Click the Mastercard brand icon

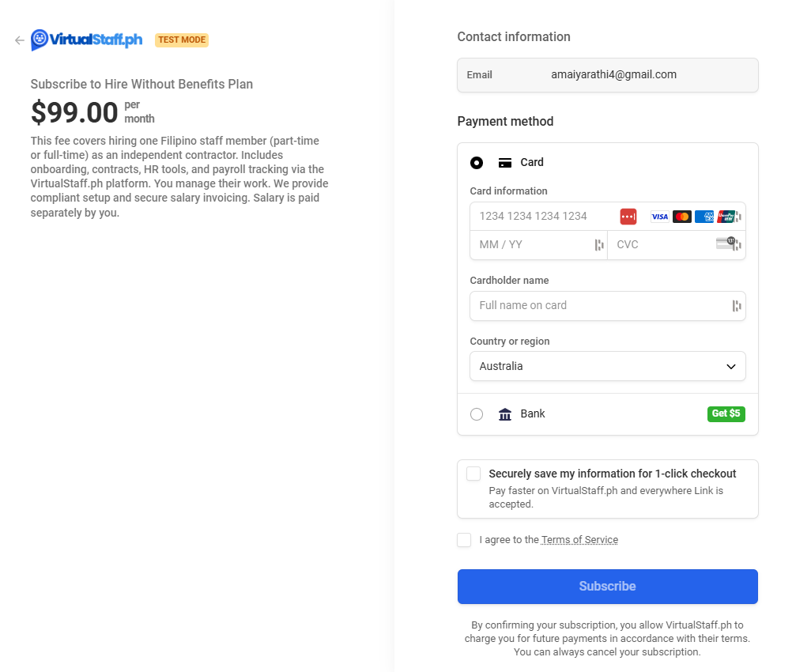(x=681, y=216)
